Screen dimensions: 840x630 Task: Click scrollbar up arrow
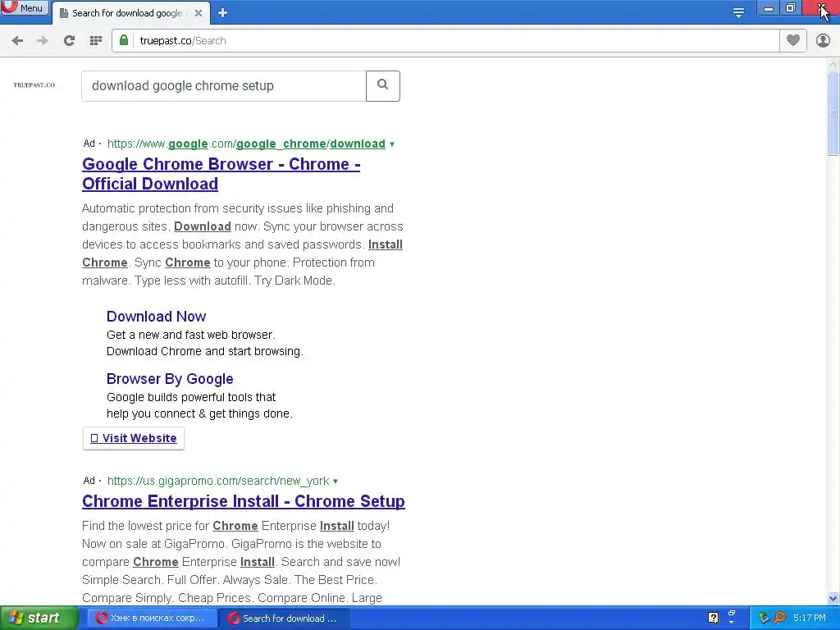coord(833,64)
